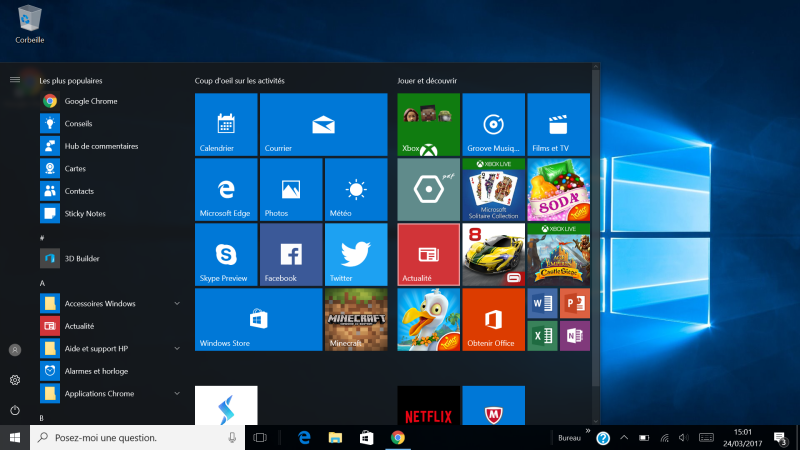Open the Task View taskbar button
This screenshot has height=450, width=800.
pos(260,437)
